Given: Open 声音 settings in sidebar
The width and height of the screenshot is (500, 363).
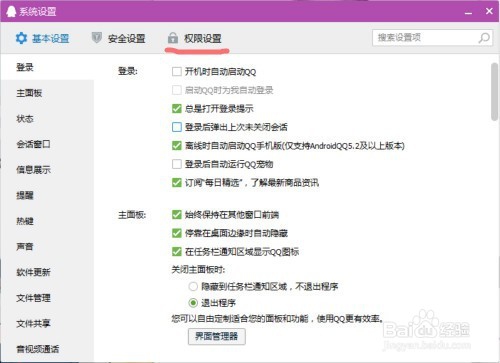Looking at the screenshot, I should point(47,247).
